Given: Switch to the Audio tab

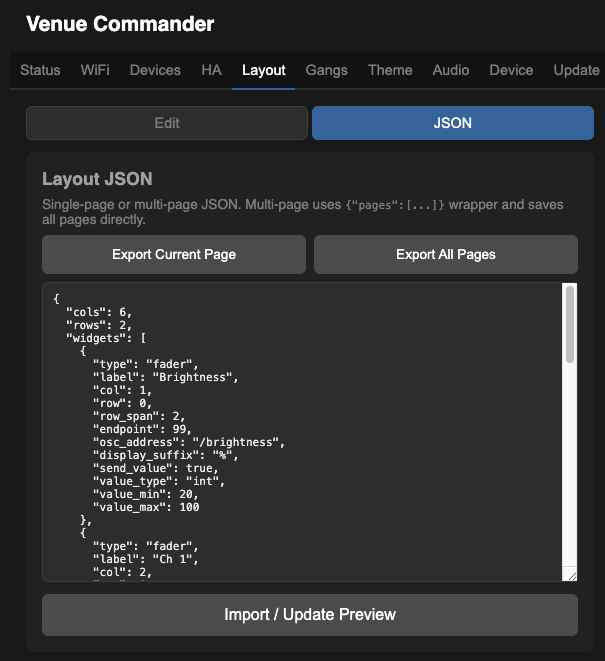Looking at the screenshot, I should 451,70.
